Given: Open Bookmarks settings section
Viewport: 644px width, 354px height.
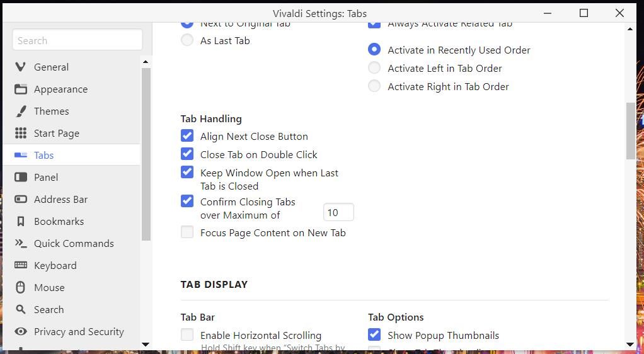Looking at the screenshot, I should pyautogui.click(x=71, y=221).
